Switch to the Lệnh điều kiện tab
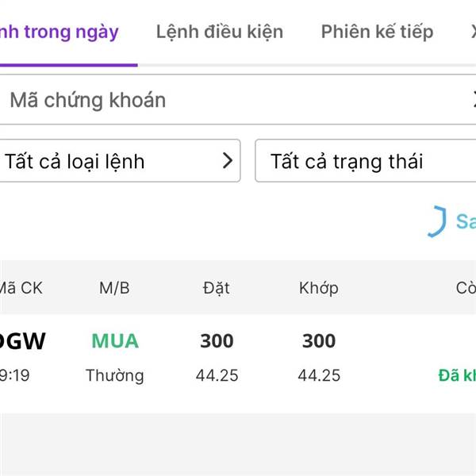Image resolution: width=476 pixels, height=476 pixels. [x=220, y=32]
